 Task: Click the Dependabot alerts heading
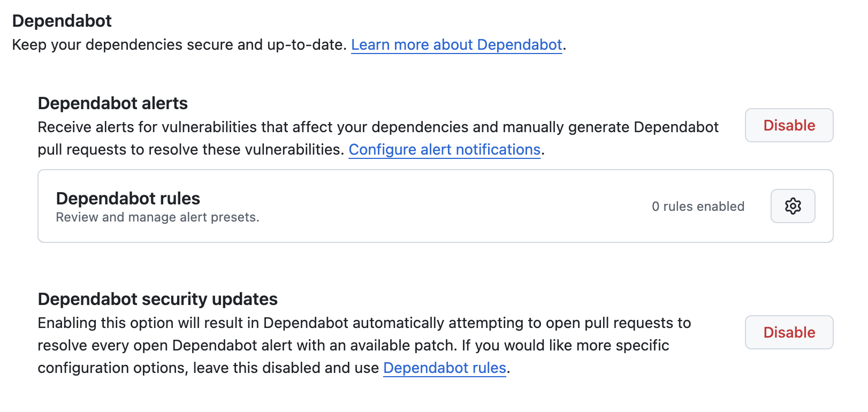(x=113, y=103)
